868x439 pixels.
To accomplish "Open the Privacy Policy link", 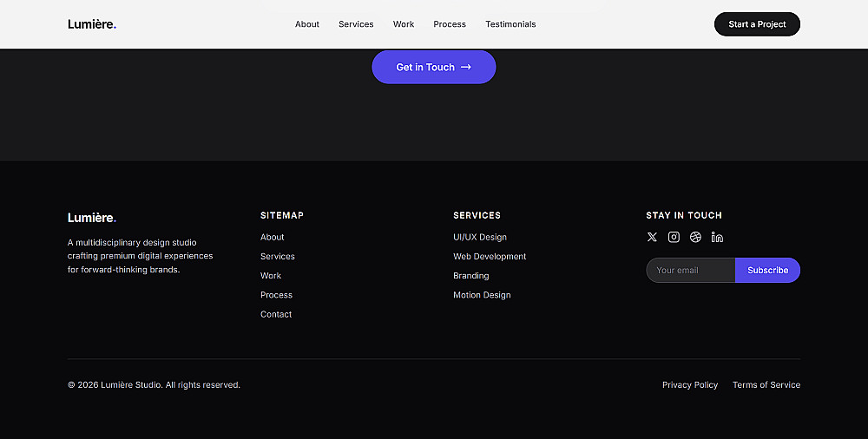I will click(x=690, y=384).
